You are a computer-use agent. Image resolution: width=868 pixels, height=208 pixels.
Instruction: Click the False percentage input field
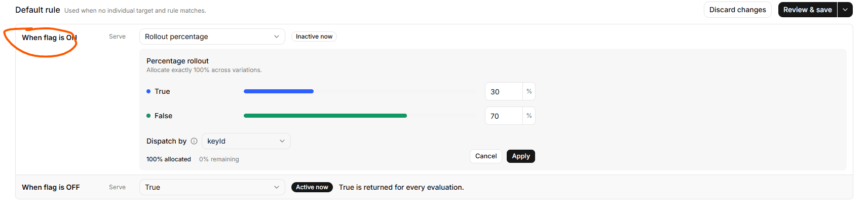click(x=504, y=116)
